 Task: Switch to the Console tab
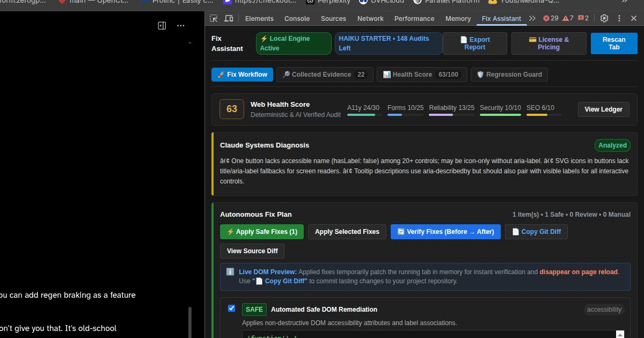pyautogui.click(x=297, y=18)
